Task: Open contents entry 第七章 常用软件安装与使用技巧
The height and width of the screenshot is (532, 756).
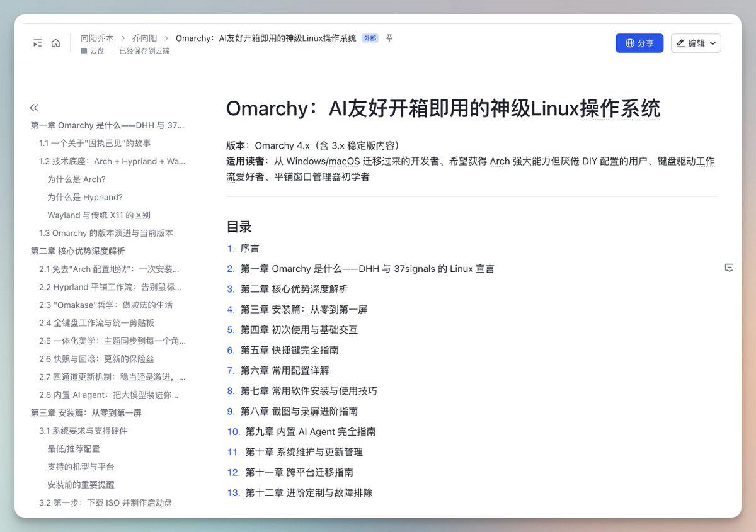Action: click(x=309, y=391)
